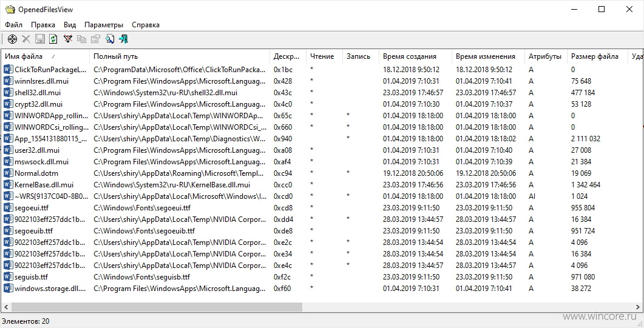This screenshot has width=644, height=328.
Task: Click the find magnifier toolbar icon
Action: (x=110, y=39)
